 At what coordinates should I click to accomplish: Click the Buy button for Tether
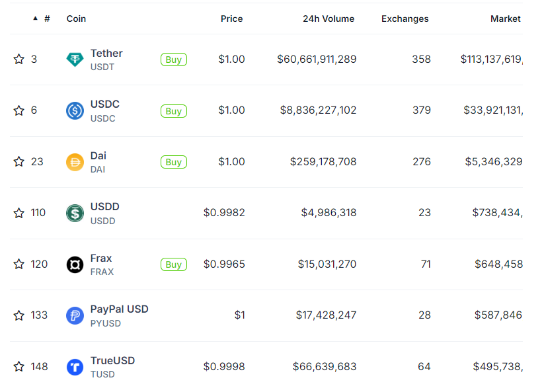(174, 59)
